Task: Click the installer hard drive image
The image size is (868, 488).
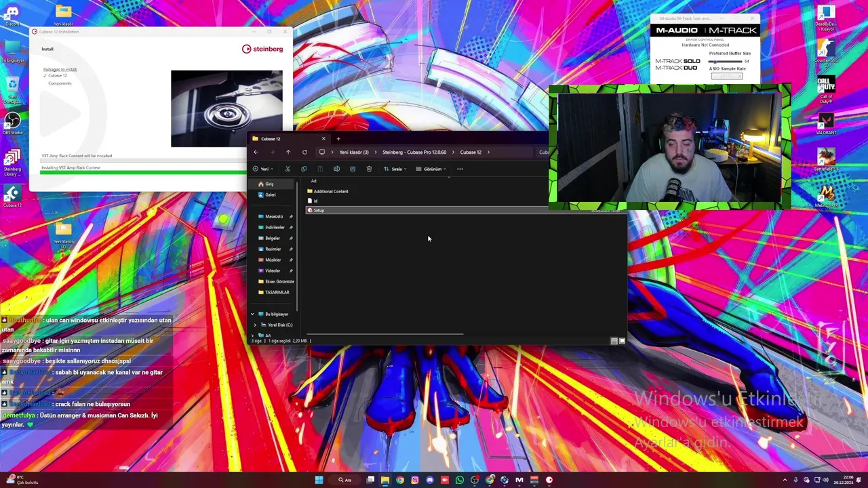Action: 226,108
